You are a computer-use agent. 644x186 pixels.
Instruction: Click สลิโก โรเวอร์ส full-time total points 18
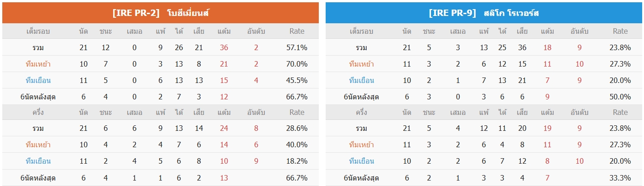(547, 48)
